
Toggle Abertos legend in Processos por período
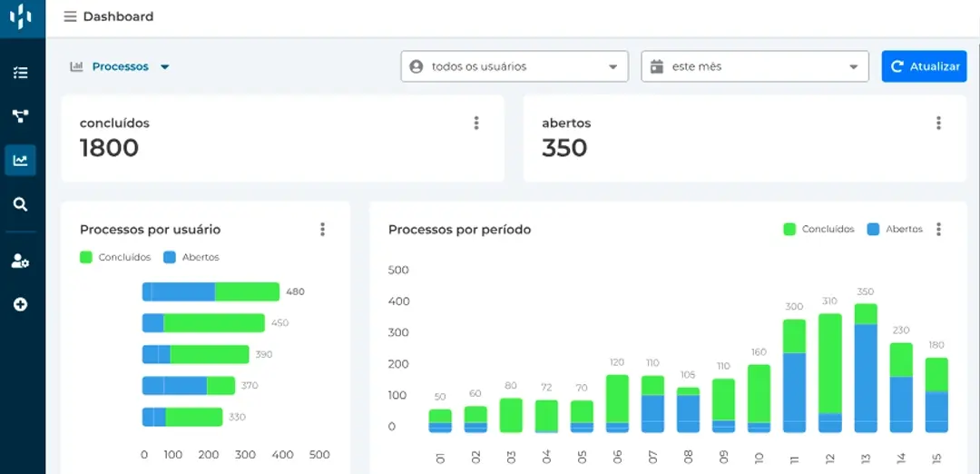pos(895,230)
